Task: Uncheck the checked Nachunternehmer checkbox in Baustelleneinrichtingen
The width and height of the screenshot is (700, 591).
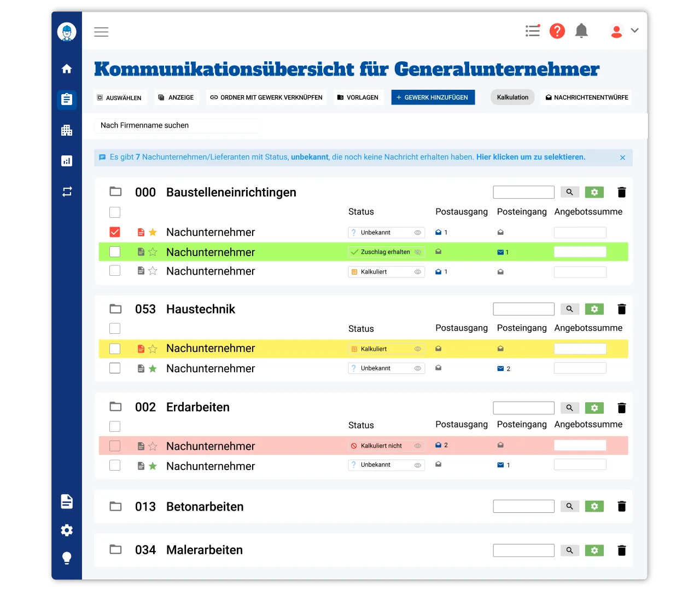Action: [x=115, y=232]
